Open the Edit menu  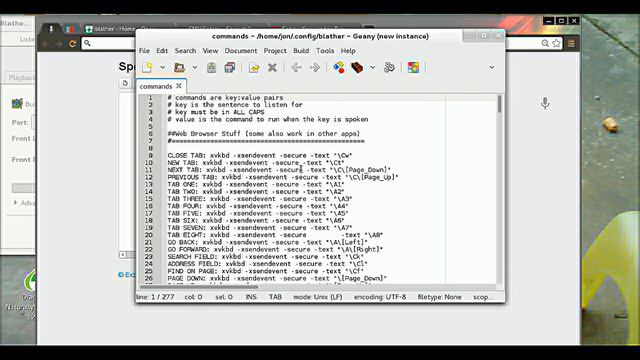(x=162, y=51)
